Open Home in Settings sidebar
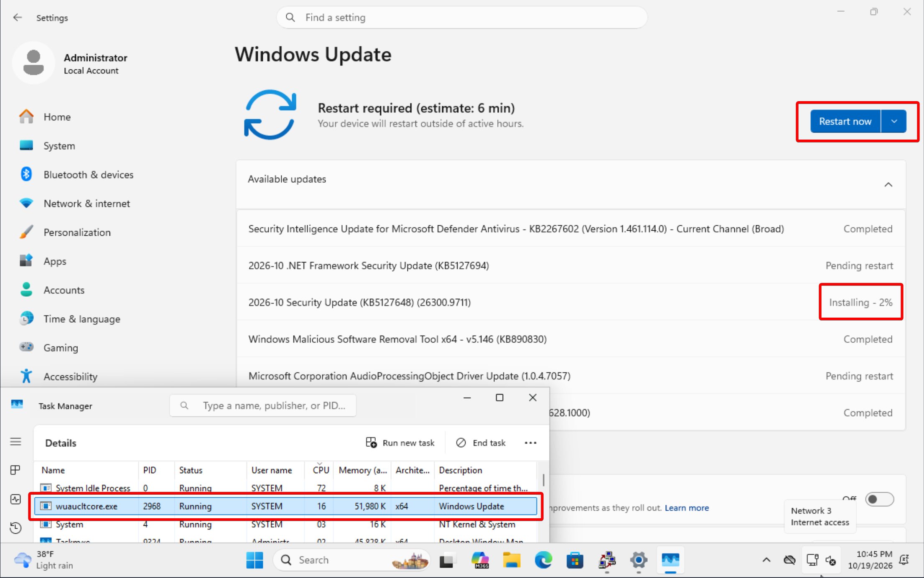 [57, 117]
